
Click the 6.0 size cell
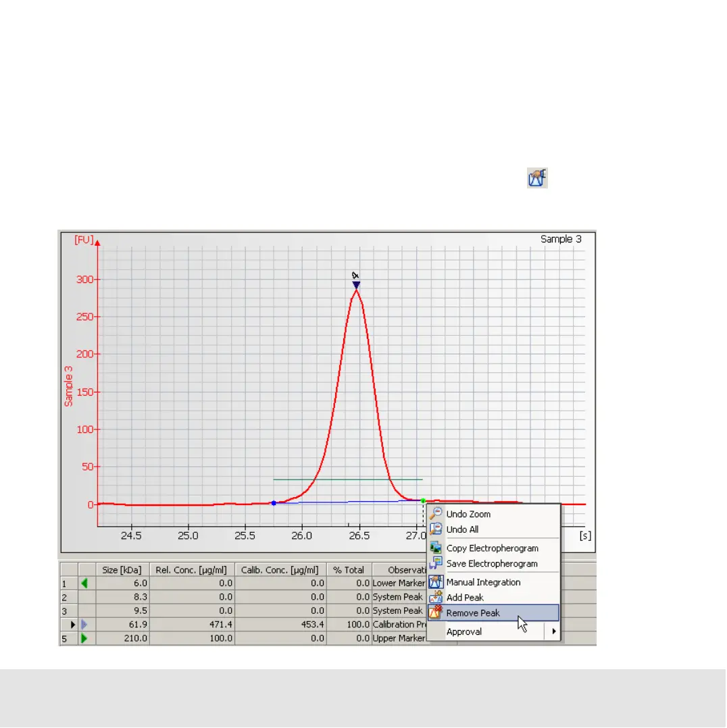pos(122,583)
